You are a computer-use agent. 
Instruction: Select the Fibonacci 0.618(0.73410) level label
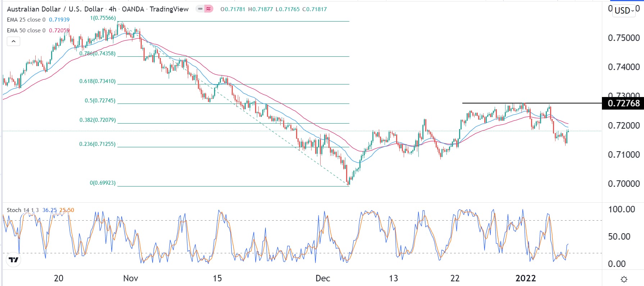(x=97, y=81)
